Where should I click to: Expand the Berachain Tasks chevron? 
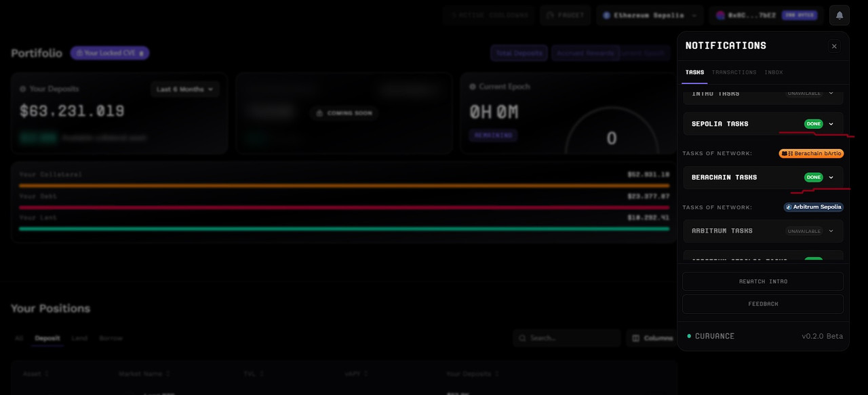(831, 178)
